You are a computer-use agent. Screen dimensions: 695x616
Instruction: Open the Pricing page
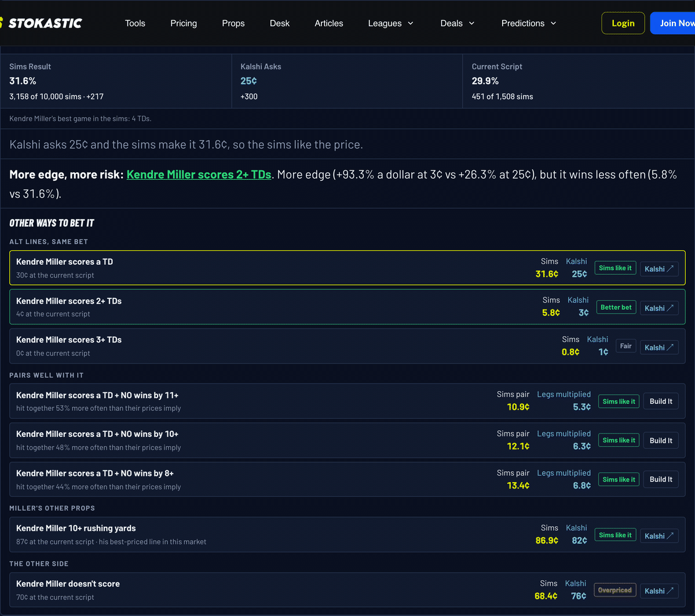(184, 23)
